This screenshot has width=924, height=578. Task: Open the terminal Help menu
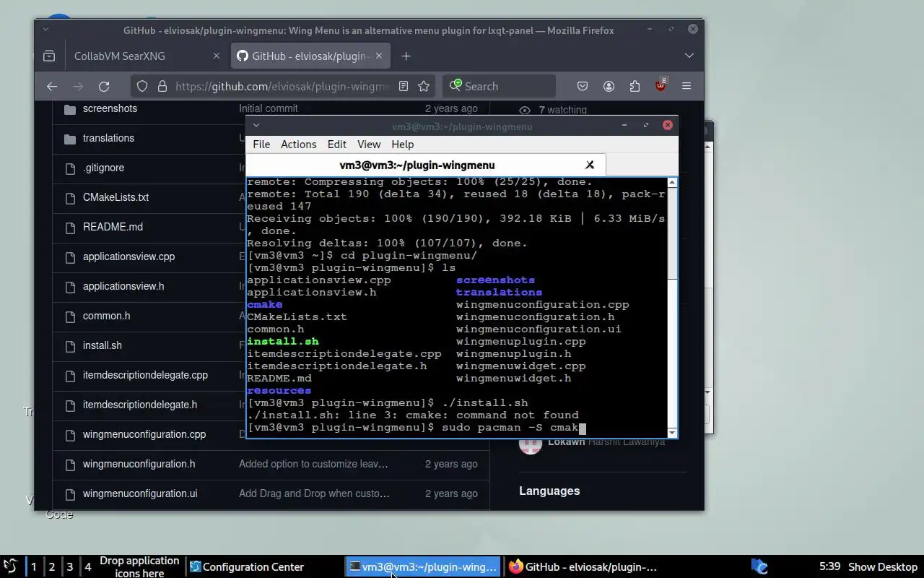point(402,144)
